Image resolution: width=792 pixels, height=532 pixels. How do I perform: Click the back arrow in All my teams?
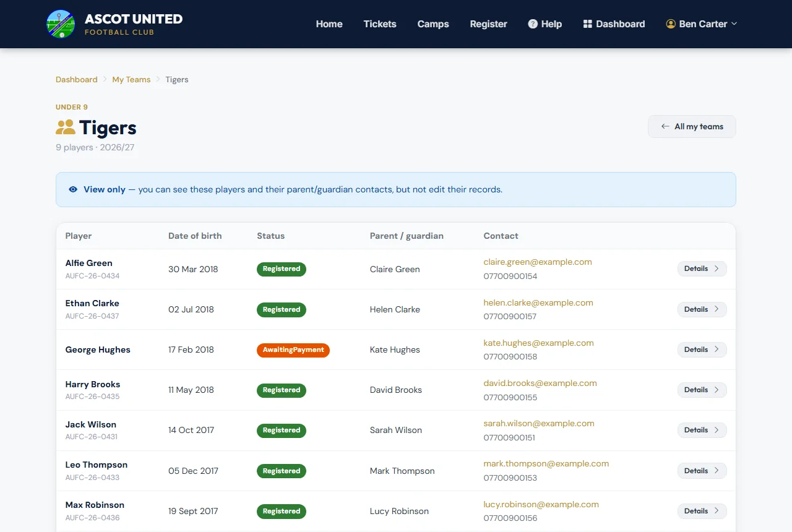pyautogui.click(x=665, y=126)
